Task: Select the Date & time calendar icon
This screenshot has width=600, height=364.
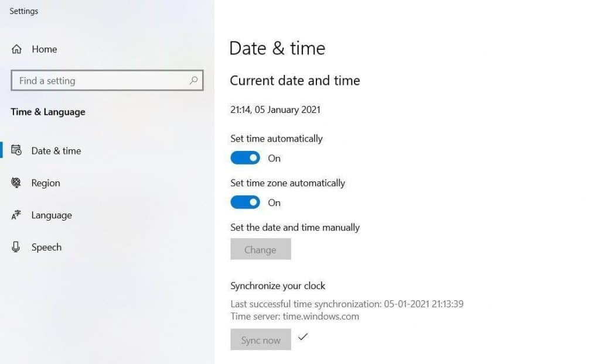Action: [x=18, y=150]
